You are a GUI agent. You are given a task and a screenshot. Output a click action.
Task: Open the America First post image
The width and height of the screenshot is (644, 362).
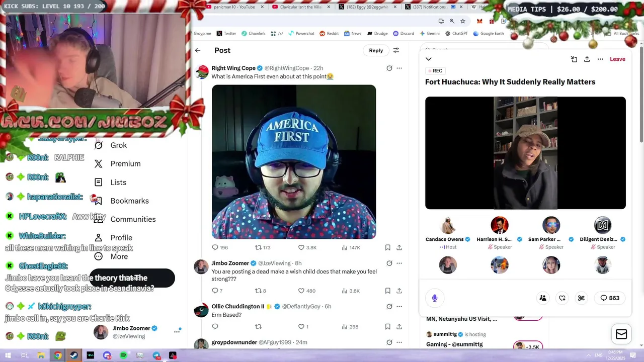tap(294, 162)
